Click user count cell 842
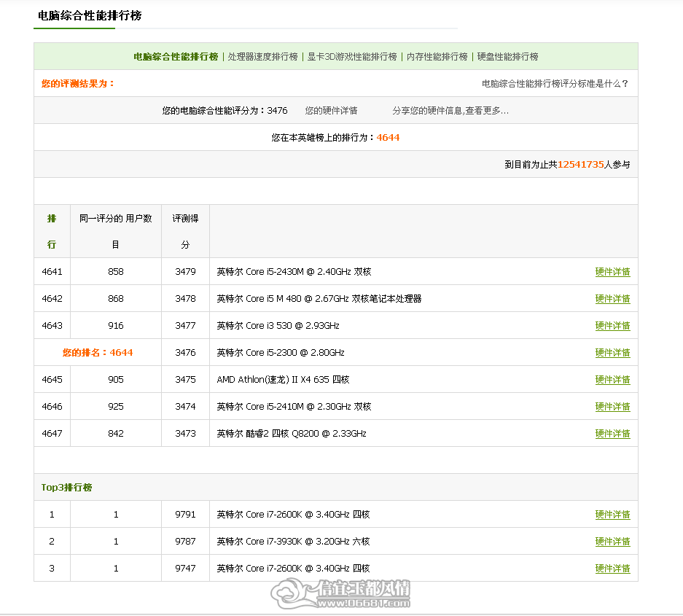Image resolution: width=683 pixels, height=616 pixels. point(116,434)
